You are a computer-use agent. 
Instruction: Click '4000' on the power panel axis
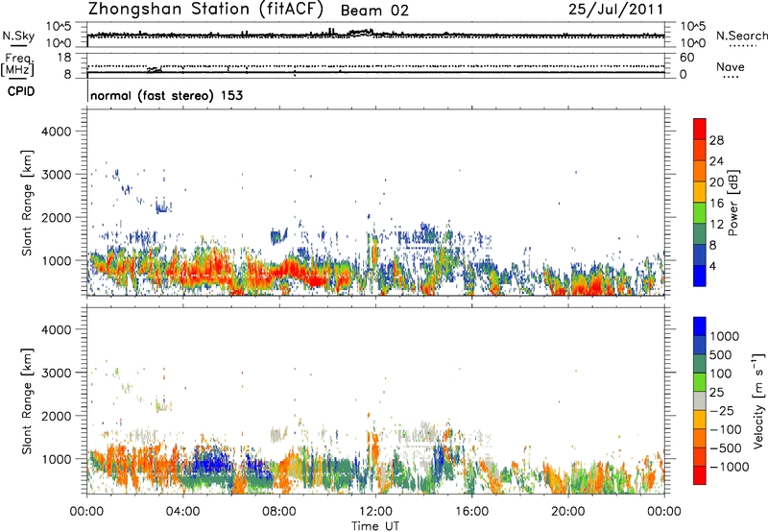coord(56,132)
